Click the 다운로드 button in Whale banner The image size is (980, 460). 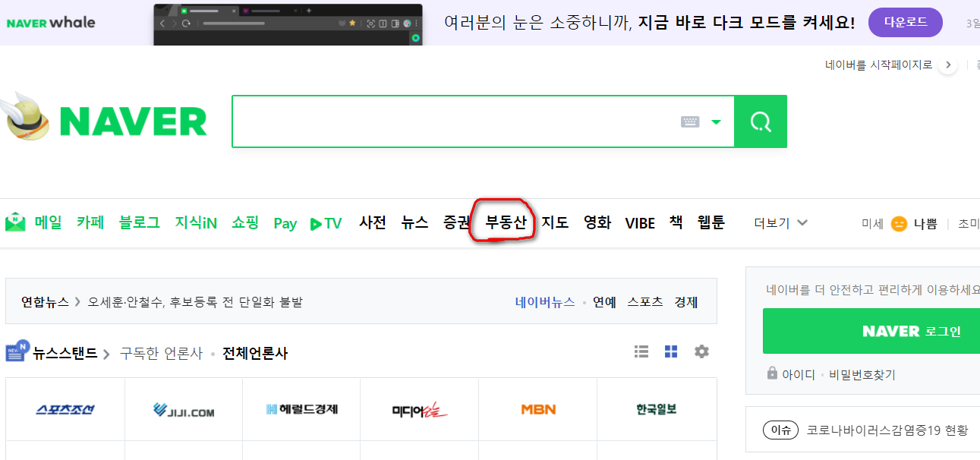tap(906, 22)
